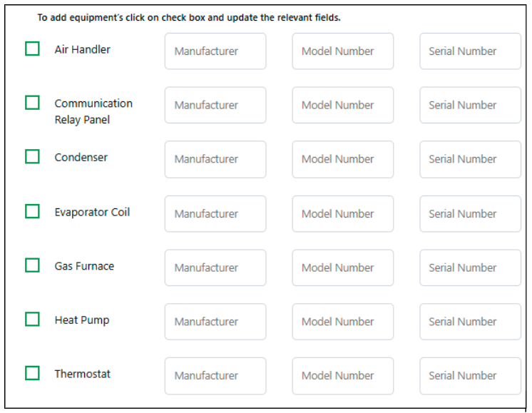
Task: Tick the Condenser checkbox
Action: pyautogui.click(x=32, y=156)
